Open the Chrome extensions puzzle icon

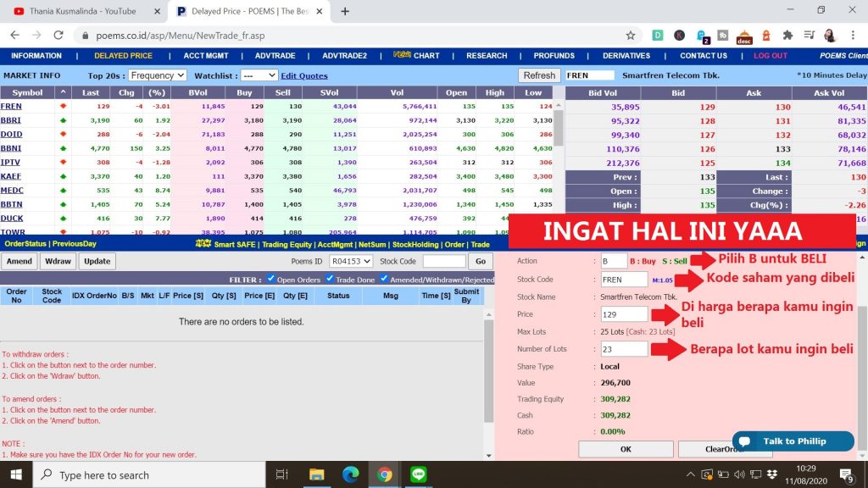click(x=787, y=36)
